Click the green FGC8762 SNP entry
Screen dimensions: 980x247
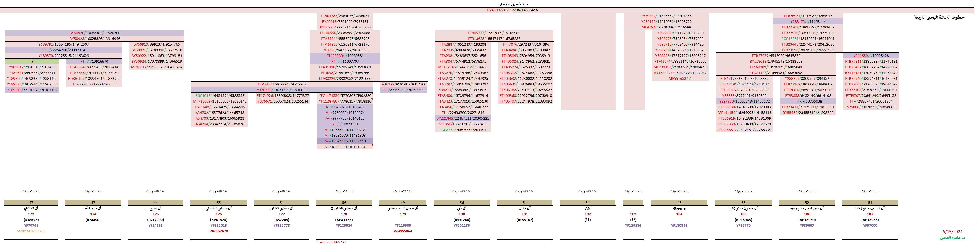463,130
